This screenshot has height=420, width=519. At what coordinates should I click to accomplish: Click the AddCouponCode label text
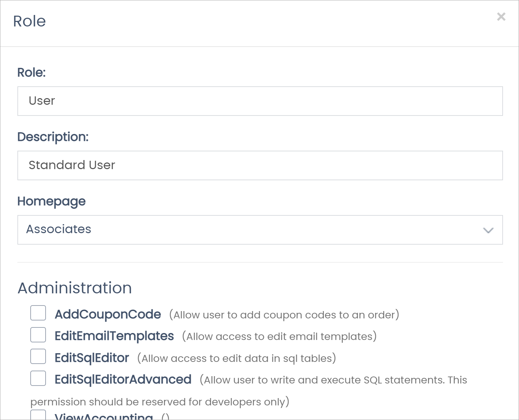click(108, 314)
